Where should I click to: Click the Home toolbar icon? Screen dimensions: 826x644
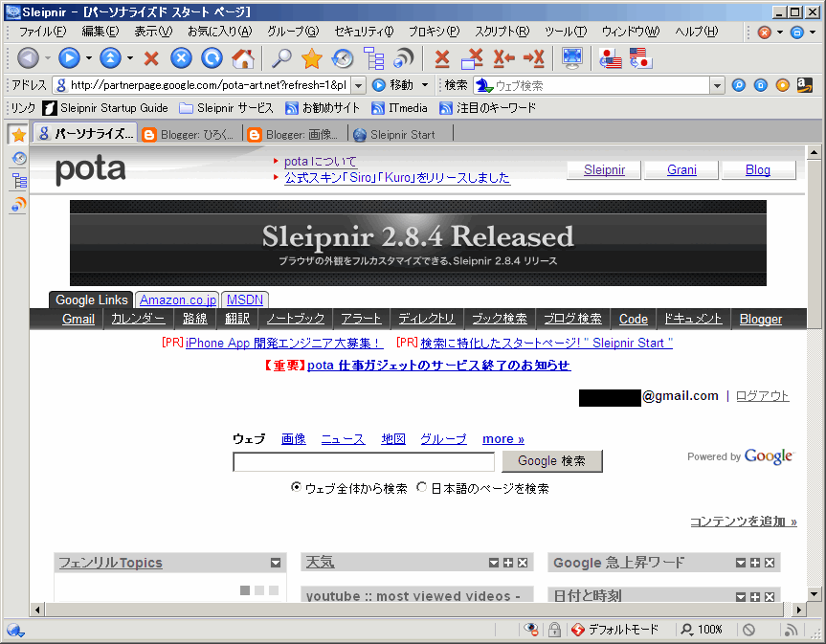coord(243,58)
